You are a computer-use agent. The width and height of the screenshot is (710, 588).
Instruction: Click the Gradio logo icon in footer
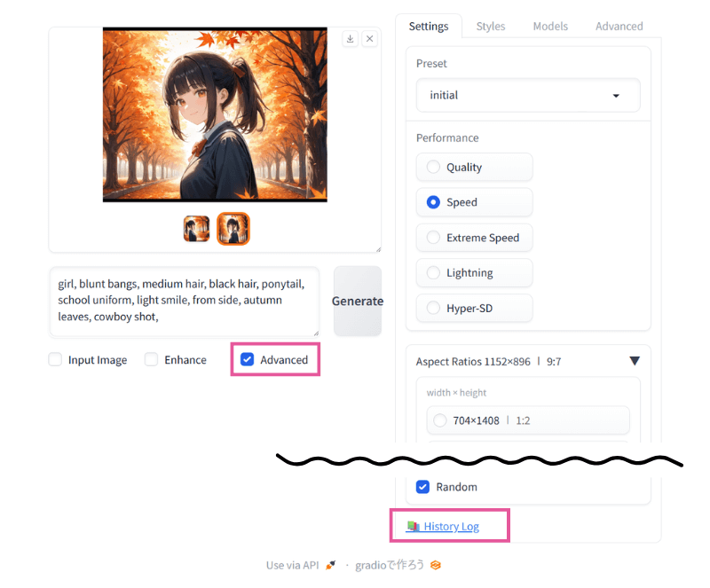tap(436, 565)
